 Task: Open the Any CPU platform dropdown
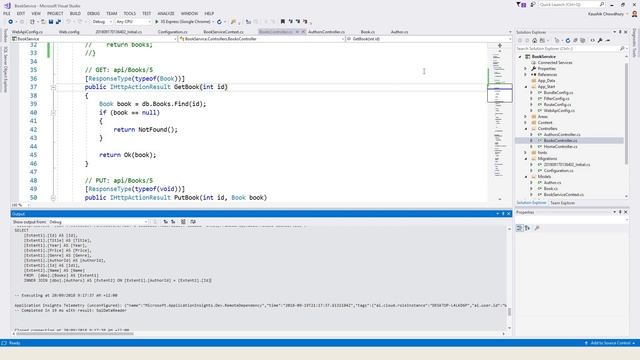tap(133, 22)
